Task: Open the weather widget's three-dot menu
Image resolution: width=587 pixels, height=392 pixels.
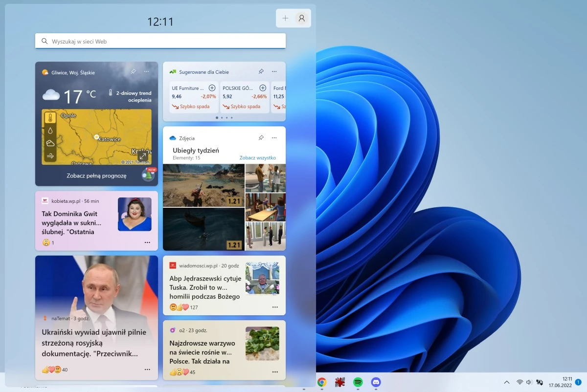Action: [x=147, y=71]
